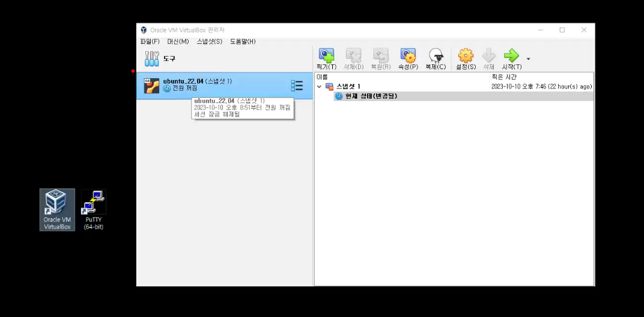Click the Take snapshot (찍기) toolbar icon
644x317 pixels.
point(327,55)
